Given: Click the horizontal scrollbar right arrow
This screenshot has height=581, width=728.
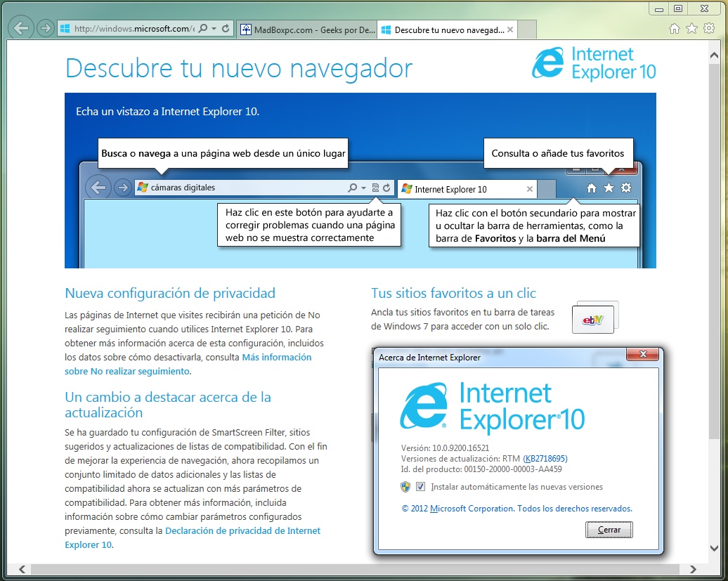Looking at the screenshot, I should (693, 569).
